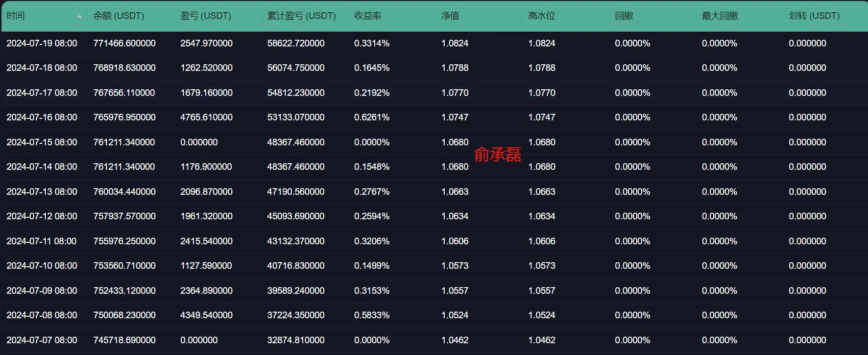Viewport: 868px width, 355px height.
Task: Select the date 2024-07-19 08:00
Action: (42, 43)
